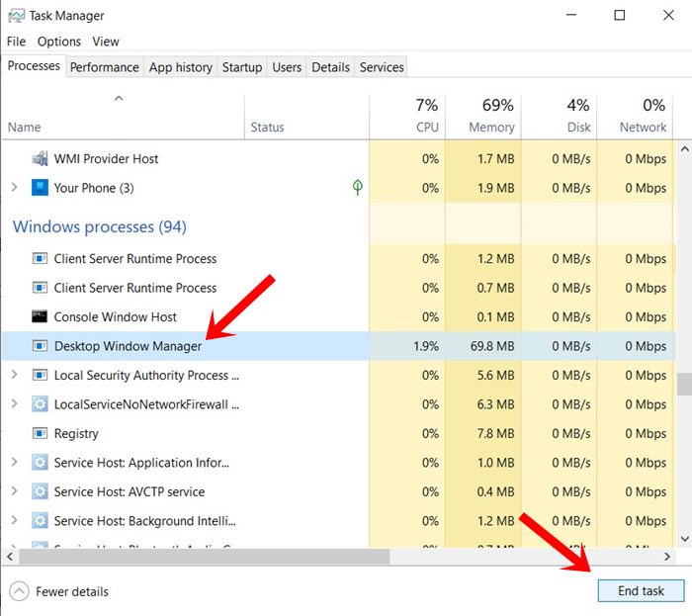Click the 1.7 MB memory value
The image size is (692, 616).
pyautogui.click(x=495, y=159)
